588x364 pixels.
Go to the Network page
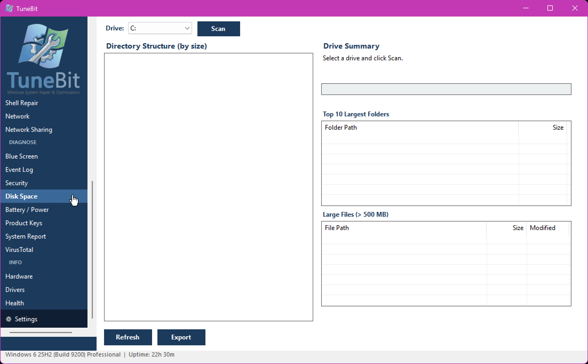pos(44,116)
